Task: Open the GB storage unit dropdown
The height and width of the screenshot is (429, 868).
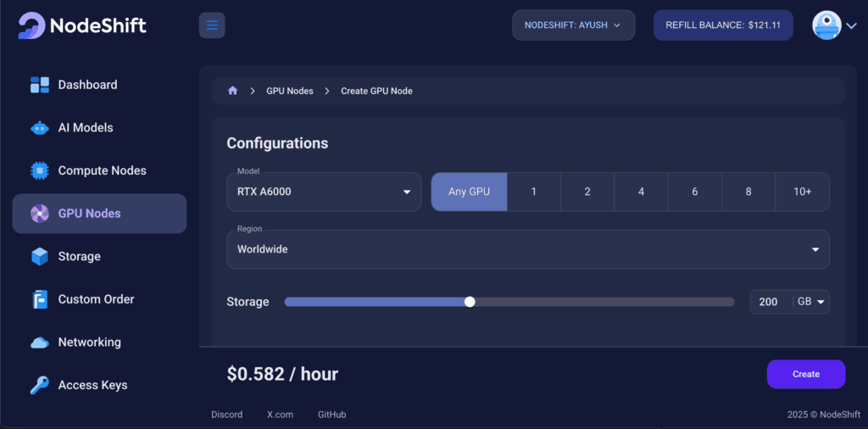Action: tap(811, 302)
